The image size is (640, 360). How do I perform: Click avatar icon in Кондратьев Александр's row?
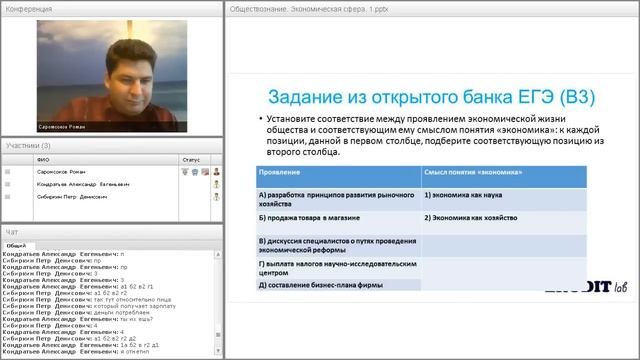[216, 184]
